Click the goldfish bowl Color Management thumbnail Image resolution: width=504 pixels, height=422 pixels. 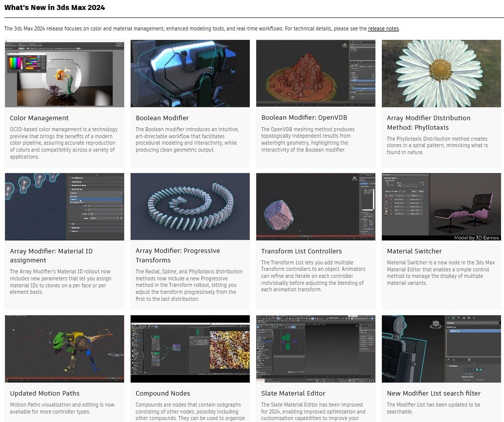[64, 73]
